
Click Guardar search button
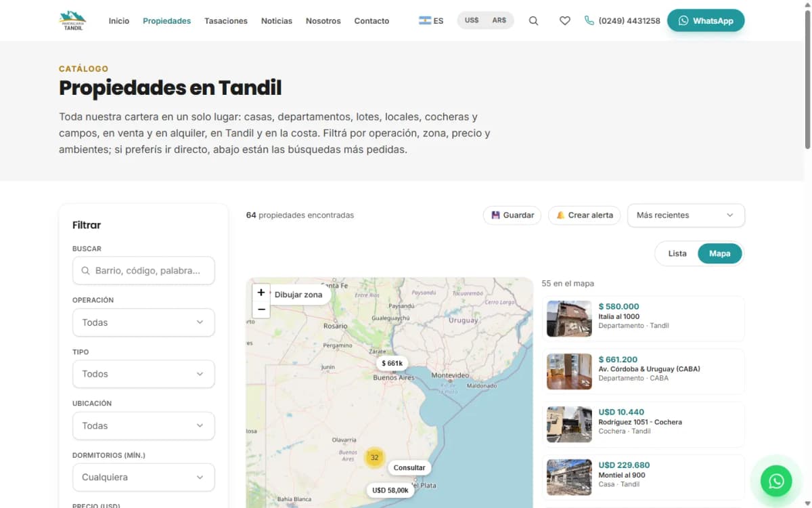click(x=512, y=215)
